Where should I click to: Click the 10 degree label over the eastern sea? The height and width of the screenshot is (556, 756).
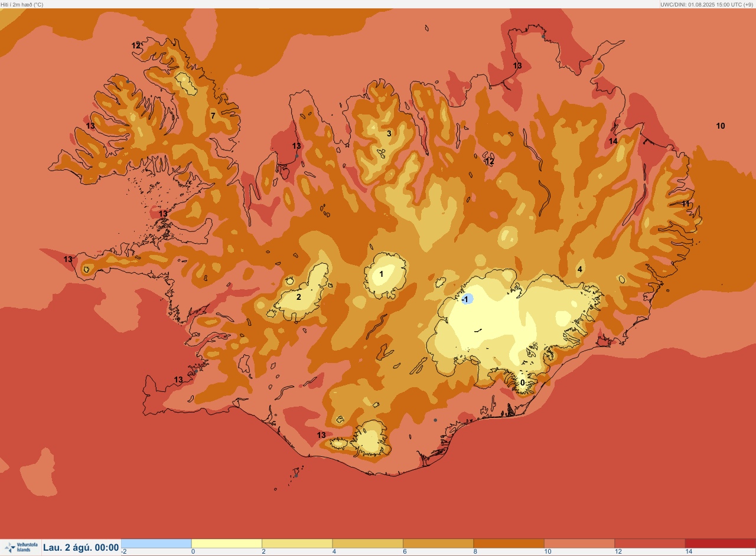tap(721, 126)
